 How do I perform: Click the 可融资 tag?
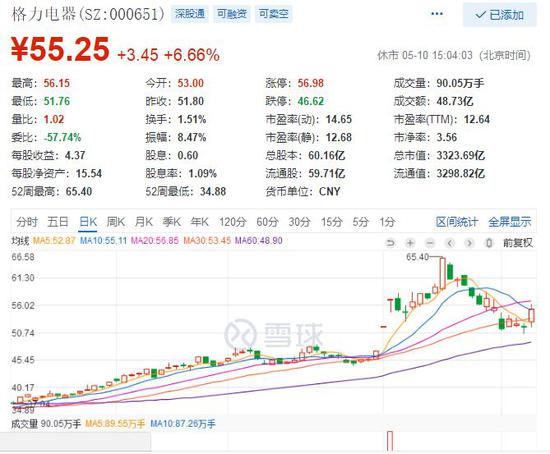pos(232,14)
